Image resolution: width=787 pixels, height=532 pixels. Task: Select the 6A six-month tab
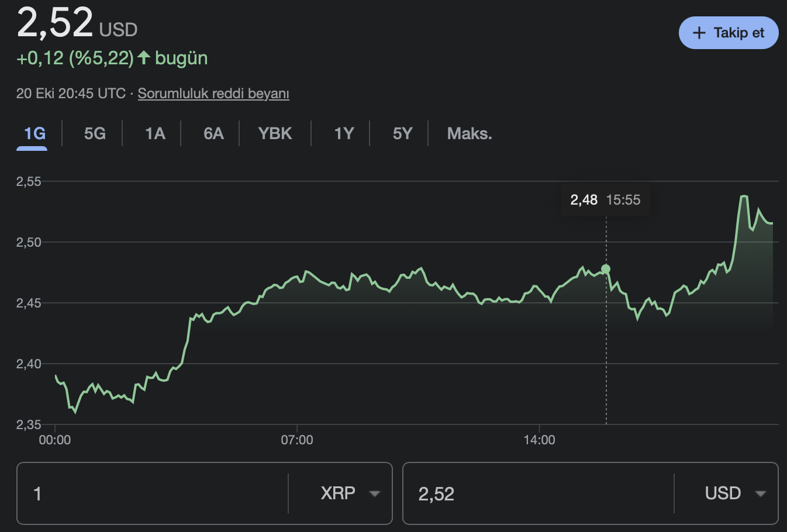[213, 134]
